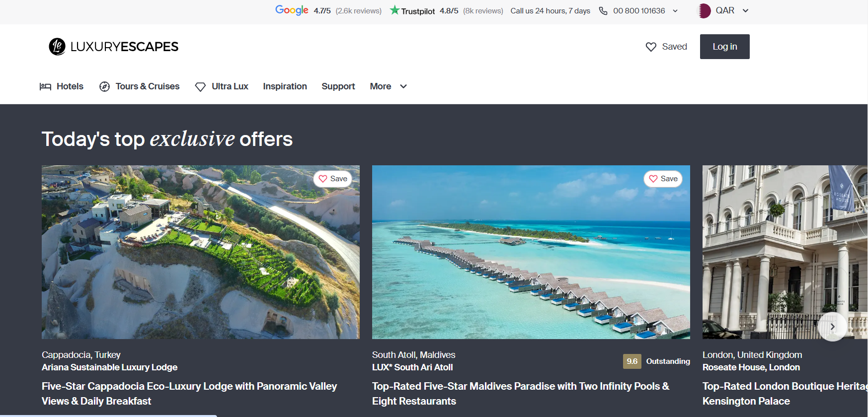Click the 00 800 101636 phone number
This screenshot has width=868, height=417.
coord(639,11)
